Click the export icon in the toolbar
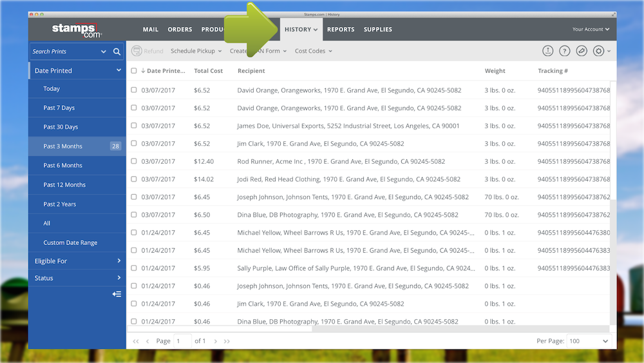This screenshot has width=644, height=363. tap(547, 51)
